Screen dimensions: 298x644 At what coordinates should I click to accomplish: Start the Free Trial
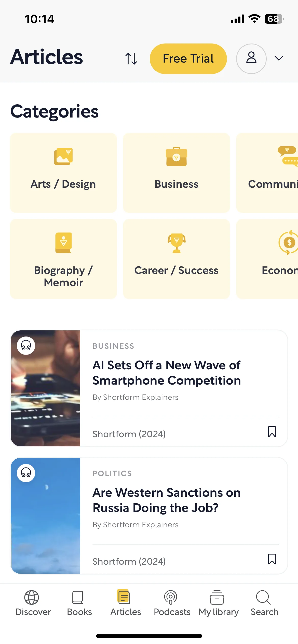pos(188,59)
